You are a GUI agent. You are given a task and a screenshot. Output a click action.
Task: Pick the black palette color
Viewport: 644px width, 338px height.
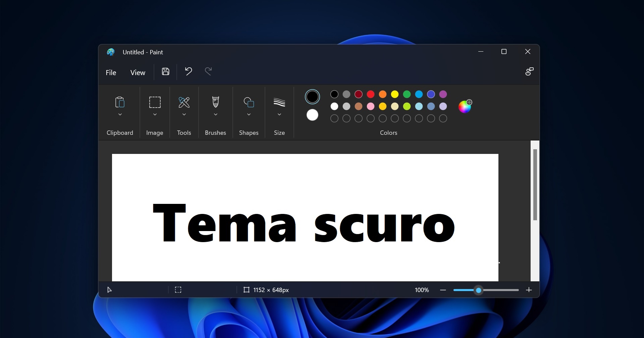pos(334,94)
